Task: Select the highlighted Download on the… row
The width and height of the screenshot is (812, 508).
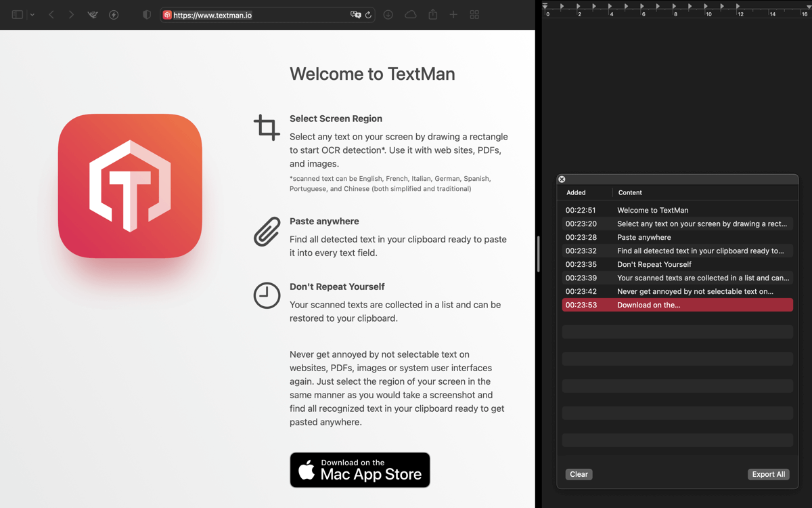Action: click(x=677, y=305)
